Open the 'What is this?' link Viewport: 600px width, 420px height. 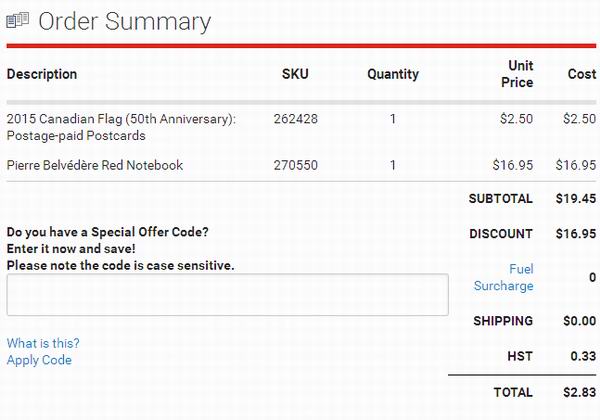43,343
